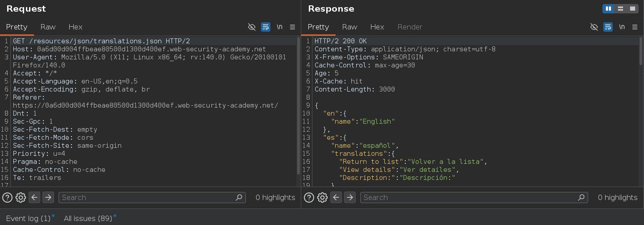Switch to Response Raw tab

coord(349,27)
